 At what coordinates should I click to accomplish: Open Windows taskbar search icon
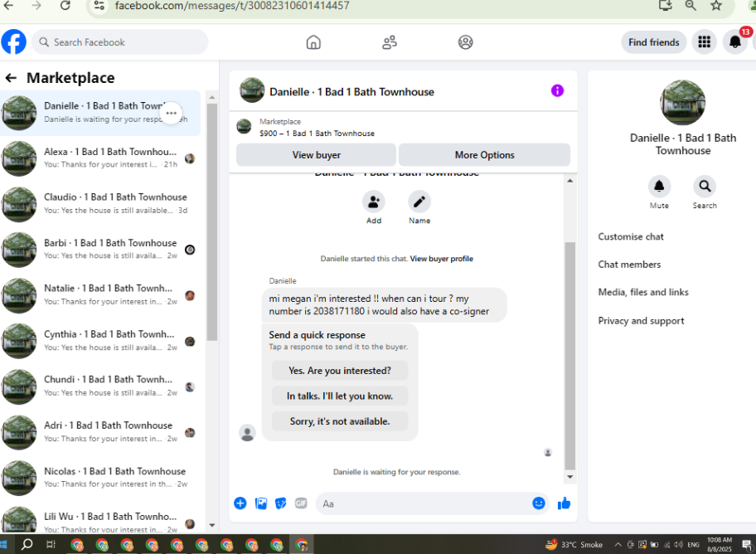(27, 544)
